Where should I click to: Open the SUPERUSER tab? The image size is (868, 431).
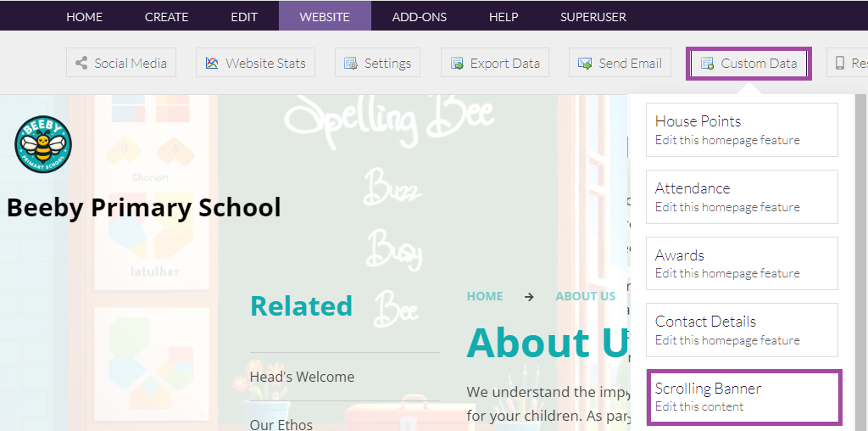coord(593,16)
